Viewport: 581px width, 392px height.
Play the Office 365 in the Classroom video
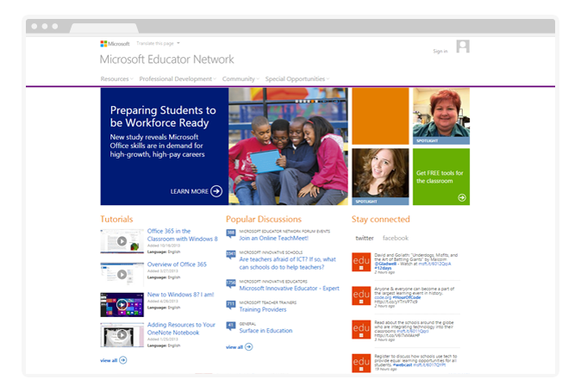tap(122, 241)
